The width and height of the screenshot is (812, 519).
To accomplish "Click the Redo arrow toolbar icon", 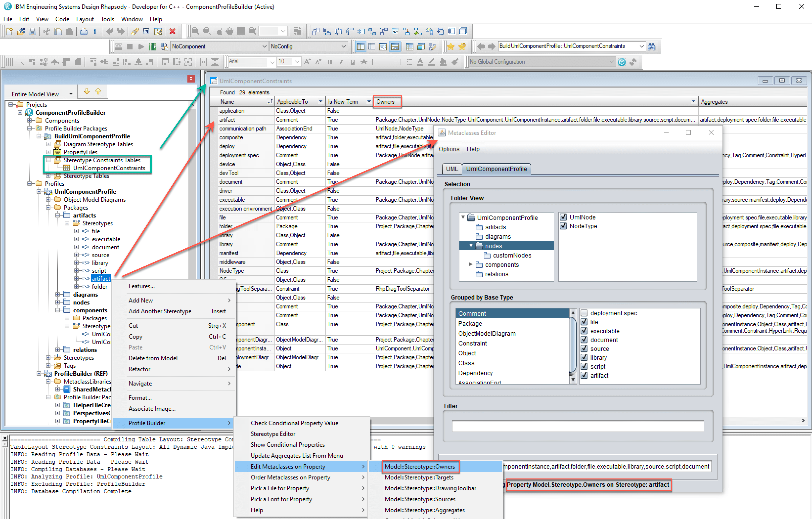I will point(121,31).
